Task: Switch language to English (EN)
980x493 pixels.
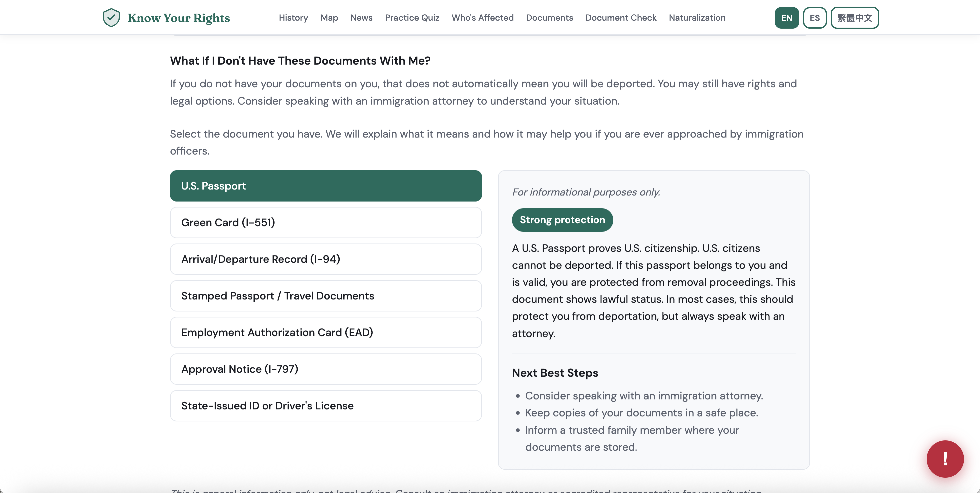Action: pos(786,18)
